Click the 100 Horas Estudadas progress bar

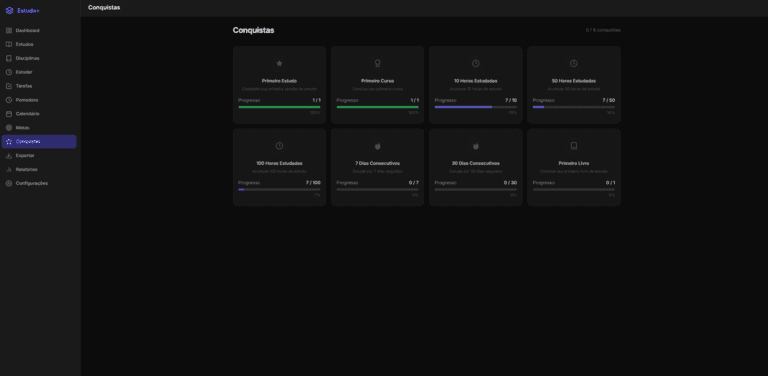point(279,189)
